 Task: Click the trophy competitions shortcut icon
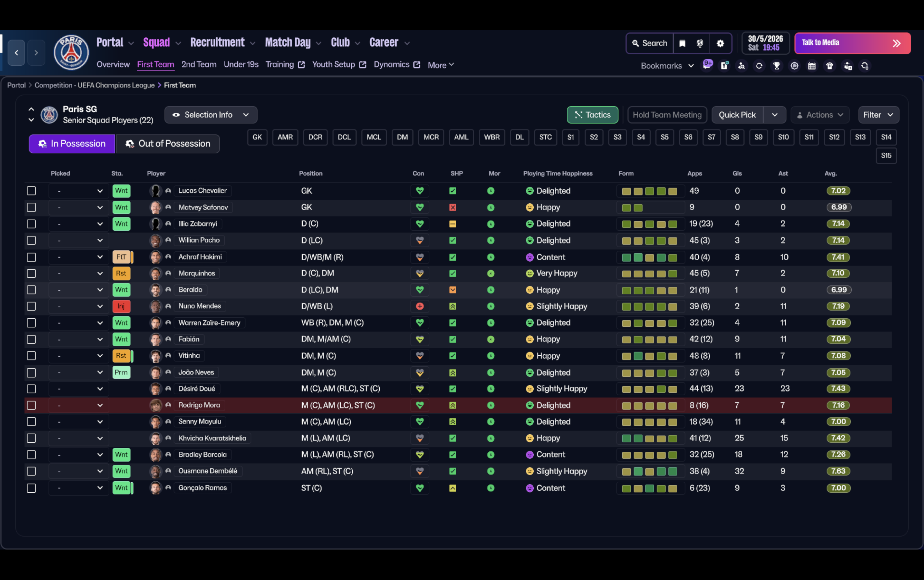(x=777, y=66)
